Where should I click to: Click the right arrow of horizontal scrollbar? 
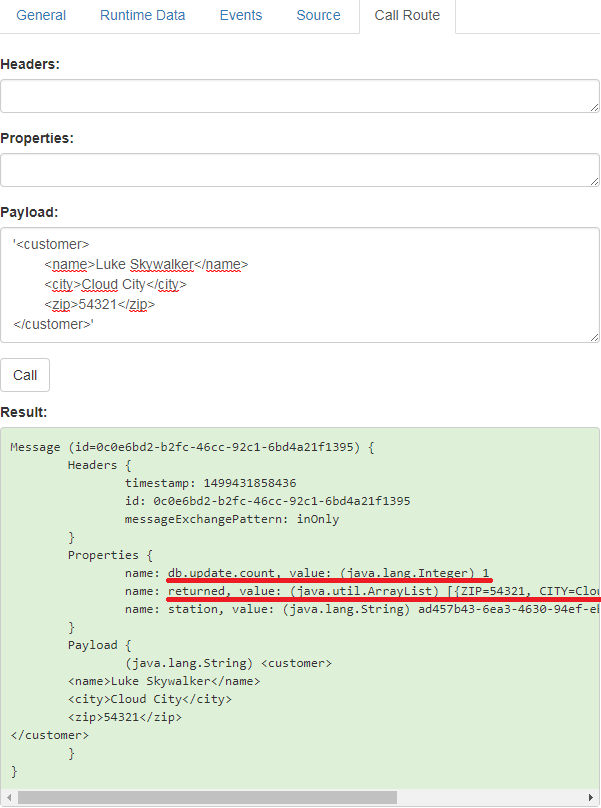(592, 797)
